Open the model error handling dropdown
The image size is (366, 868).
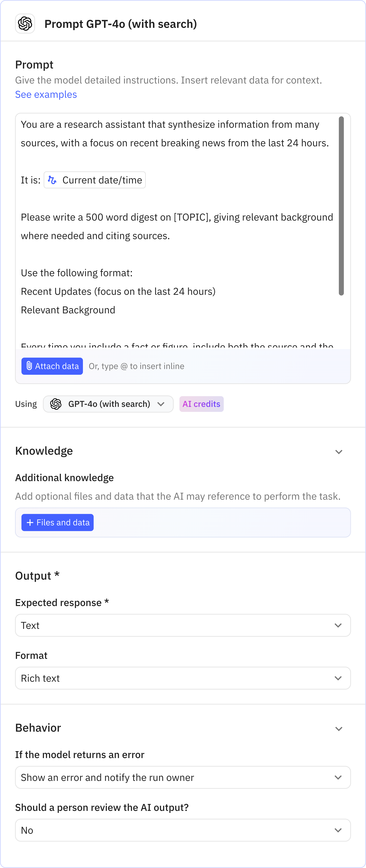(x=182, y=777)
